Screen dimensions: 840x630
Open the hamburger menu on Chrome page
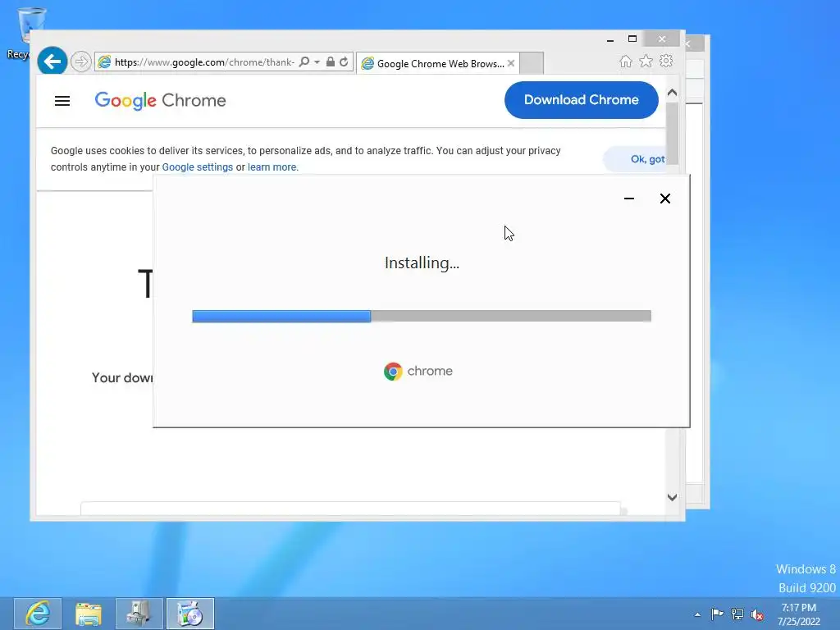click(62, 101)
